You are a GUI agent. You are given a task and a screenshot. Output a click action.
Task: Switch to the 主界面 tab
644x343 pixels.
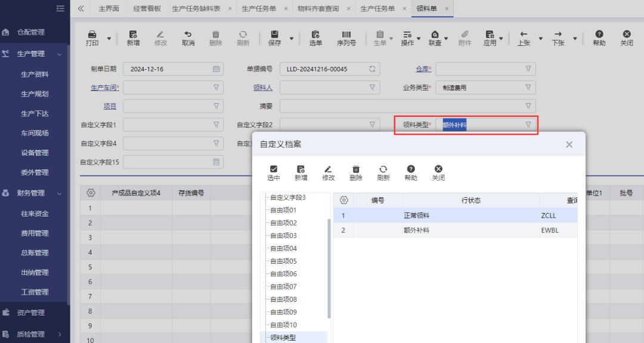point(109,8)
